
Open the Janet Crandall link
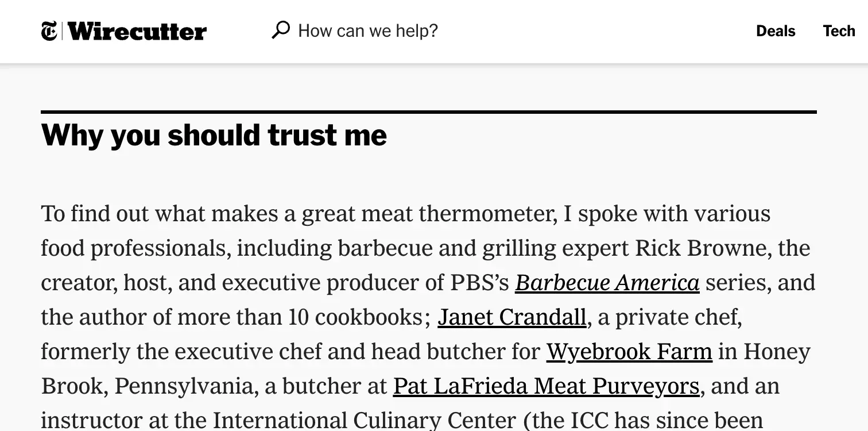511,317
